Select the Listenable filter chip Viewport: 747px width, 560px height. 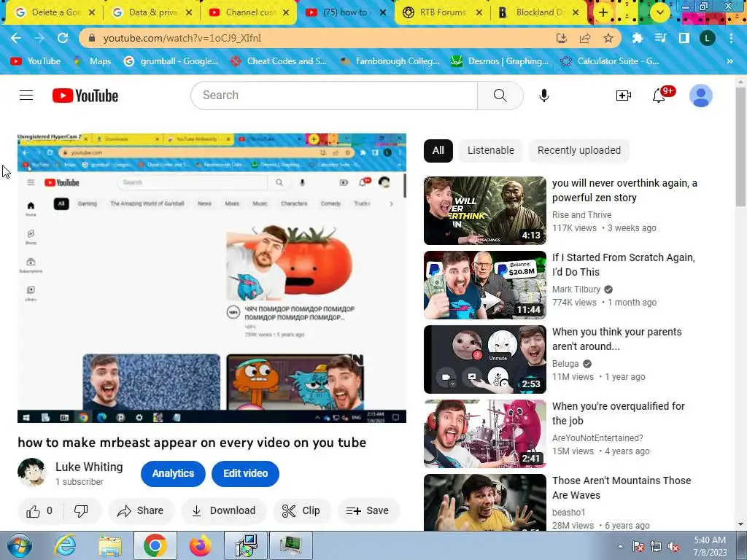491,150
